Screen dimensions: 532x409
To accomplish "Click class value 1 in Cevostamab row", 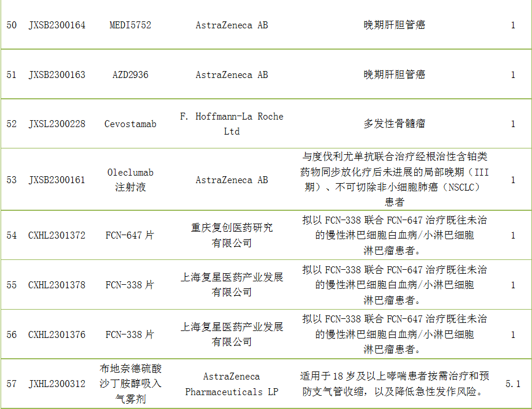I will [x=513, y=124].
